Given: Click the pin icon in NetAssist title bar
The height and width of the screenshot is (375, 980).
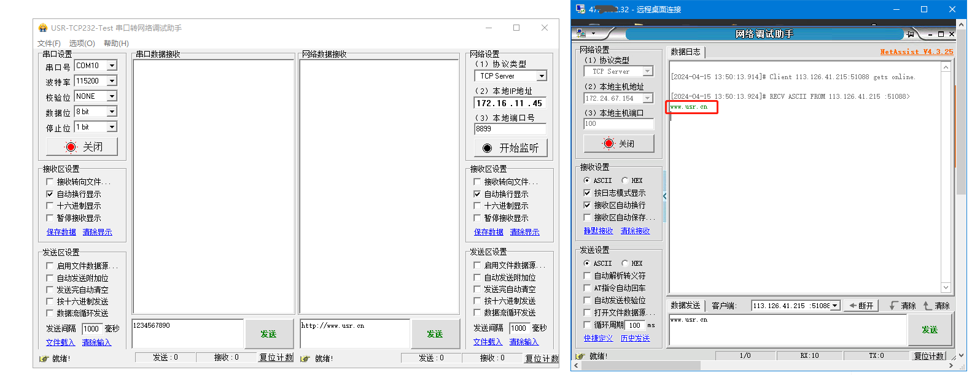Looking at the screenshot, I should [911, 34].
